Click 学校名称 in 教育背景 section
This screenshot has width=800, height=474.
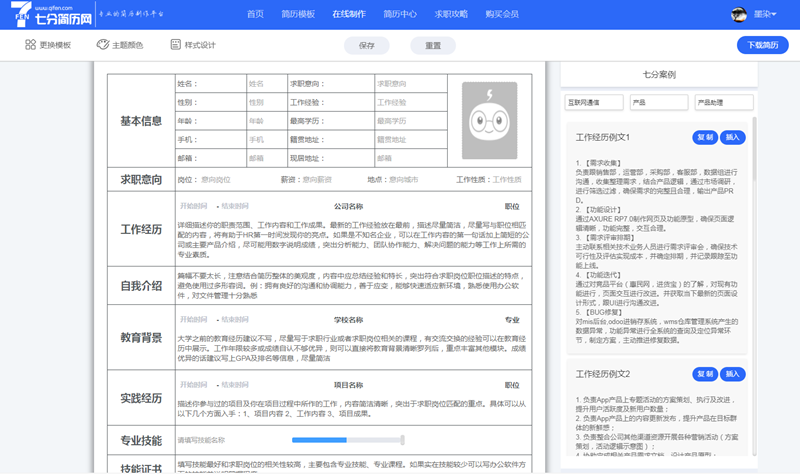coord(348,320)
